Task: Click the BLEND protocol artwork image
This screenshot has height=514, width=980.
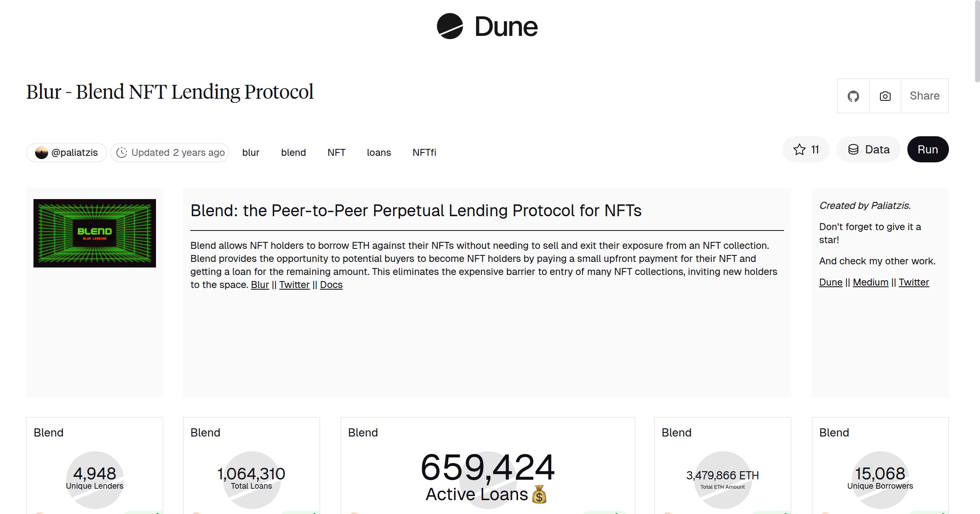Action: (x=94, y=233)
